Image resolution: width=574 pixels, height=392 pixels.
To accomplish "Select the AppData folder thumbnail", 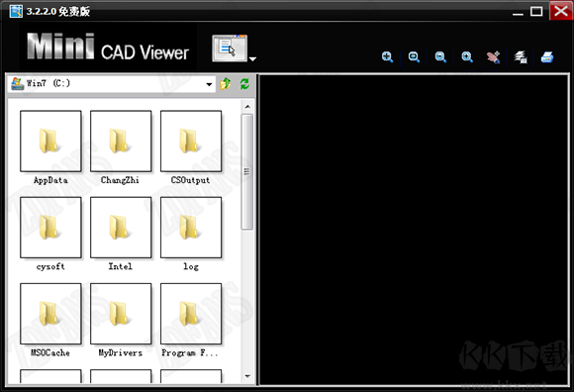I will (x=50, y=142).
